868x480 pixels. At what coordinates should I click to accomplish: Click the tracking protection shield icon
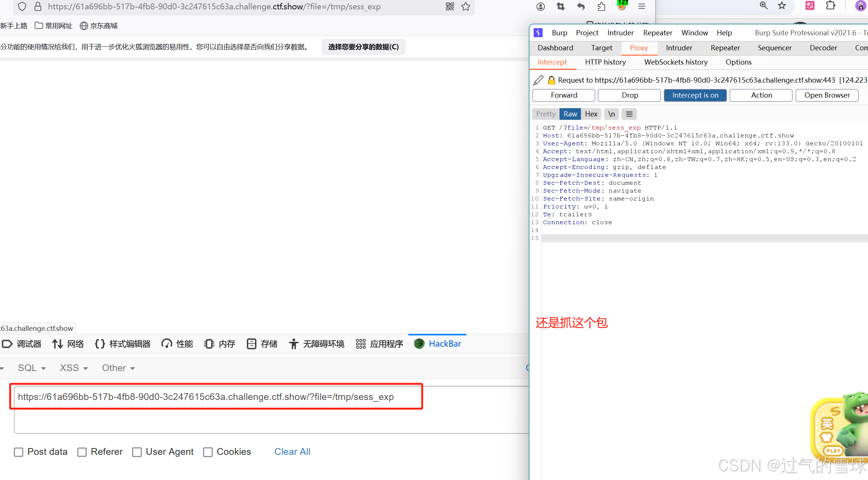pos(22,6)
